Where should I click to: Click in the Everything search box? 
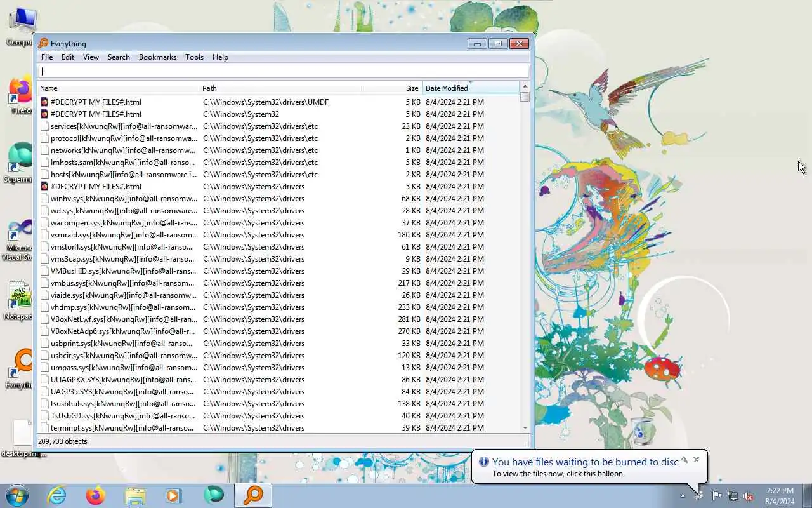(284, 71)
